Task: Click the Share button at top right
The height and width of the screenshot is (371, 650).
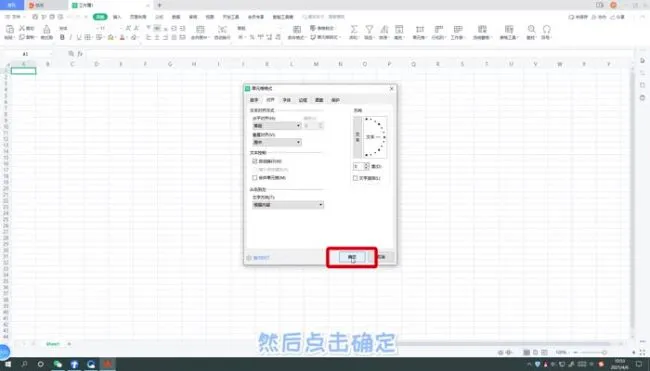Action: click(618, 17)
